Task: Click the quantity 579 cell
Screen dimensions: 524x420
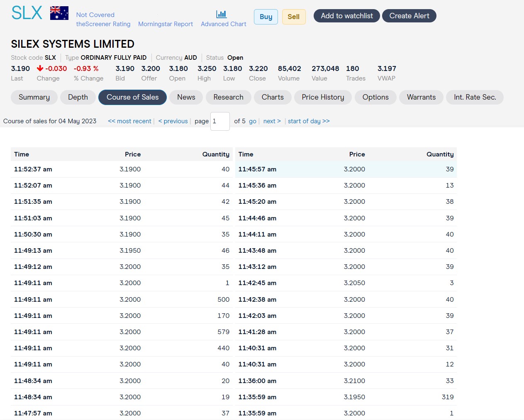Action: point(224,332)
